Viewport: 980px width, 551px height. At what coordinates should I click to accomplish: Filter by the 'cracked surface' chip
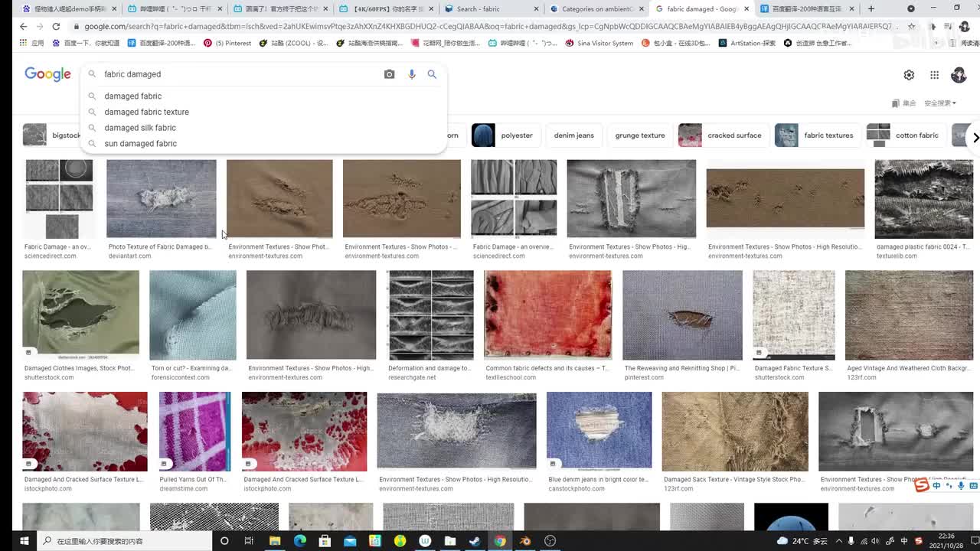(x=722, y=135)
